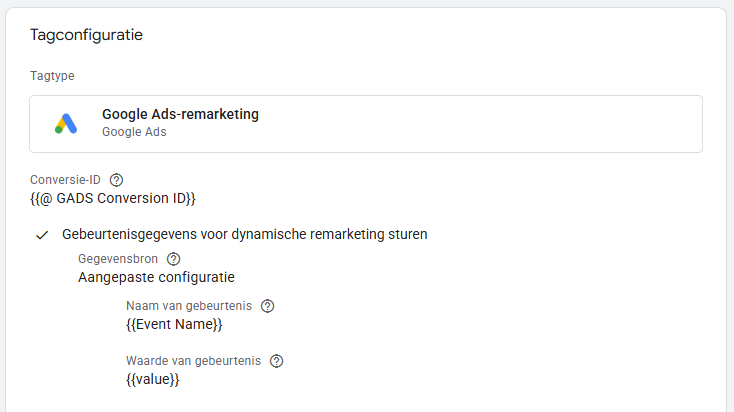Click the Tagtype label
Image resolution: width=734 pixels, height=412 pixels.
[52, 76]
